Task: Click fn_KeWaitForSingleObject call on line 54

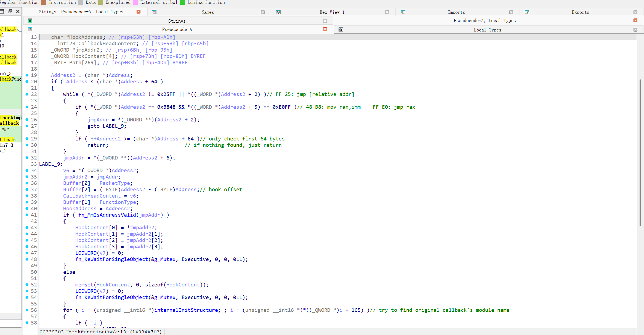Action: pyautogui.click(x=112, y=297)
